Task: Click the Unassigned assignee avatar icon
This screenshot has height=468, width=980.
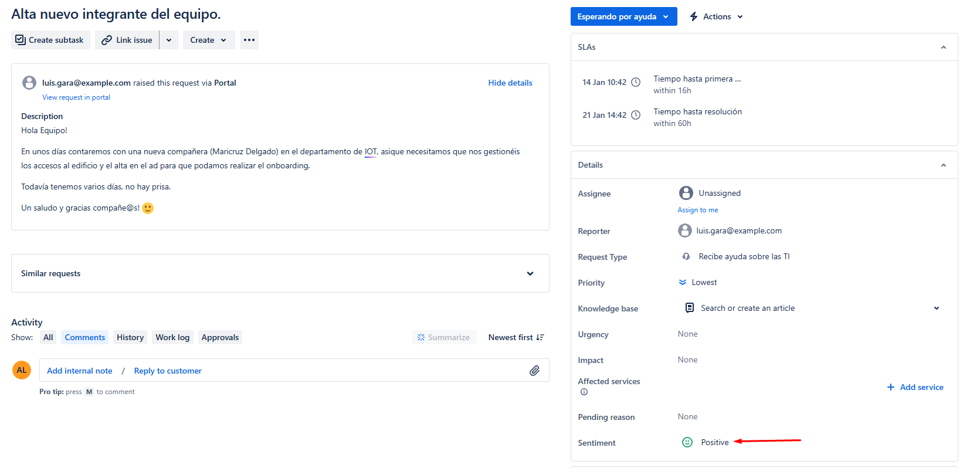Action: tap(686, 193)
